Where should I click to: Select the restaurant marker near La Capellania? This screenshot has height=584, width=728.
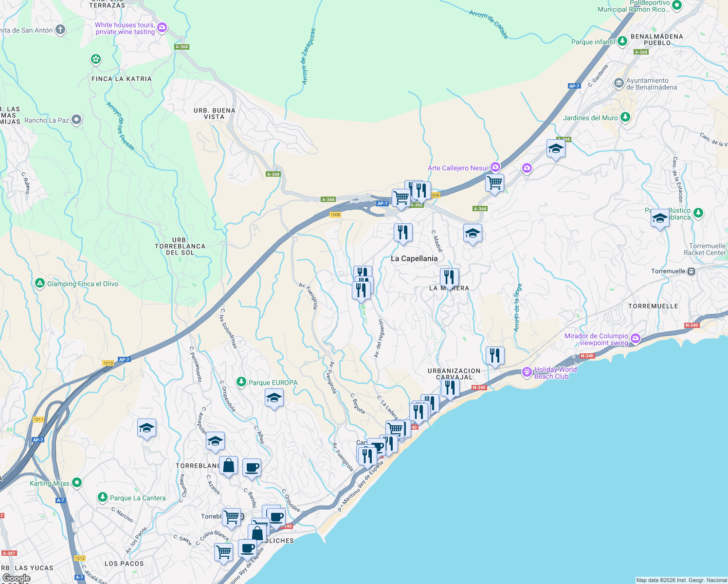click(402, 233)
